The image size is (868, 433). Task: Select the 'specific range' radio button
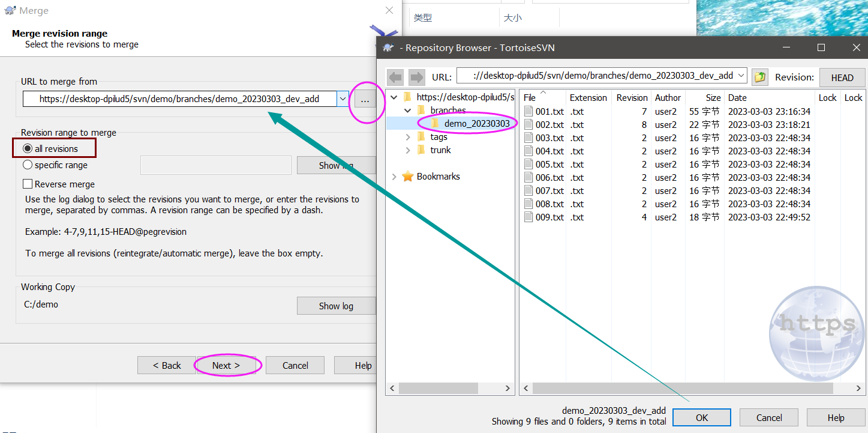point(27,165)
